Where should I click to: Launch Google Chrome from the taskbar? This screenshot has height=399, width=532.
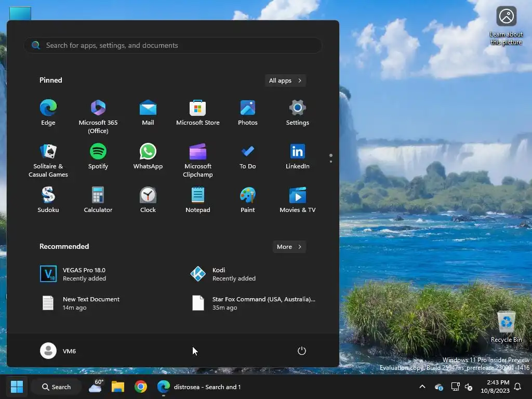click(x=140, y=387)
